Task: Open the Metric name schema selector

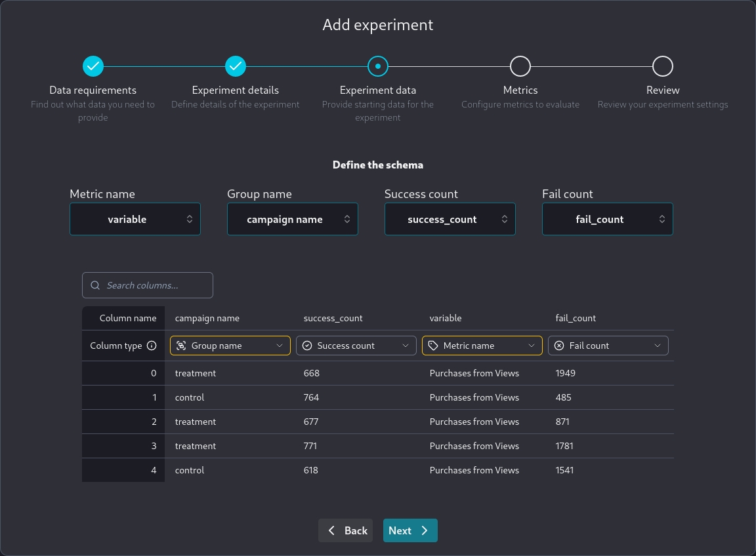Action: coord(135,219)
